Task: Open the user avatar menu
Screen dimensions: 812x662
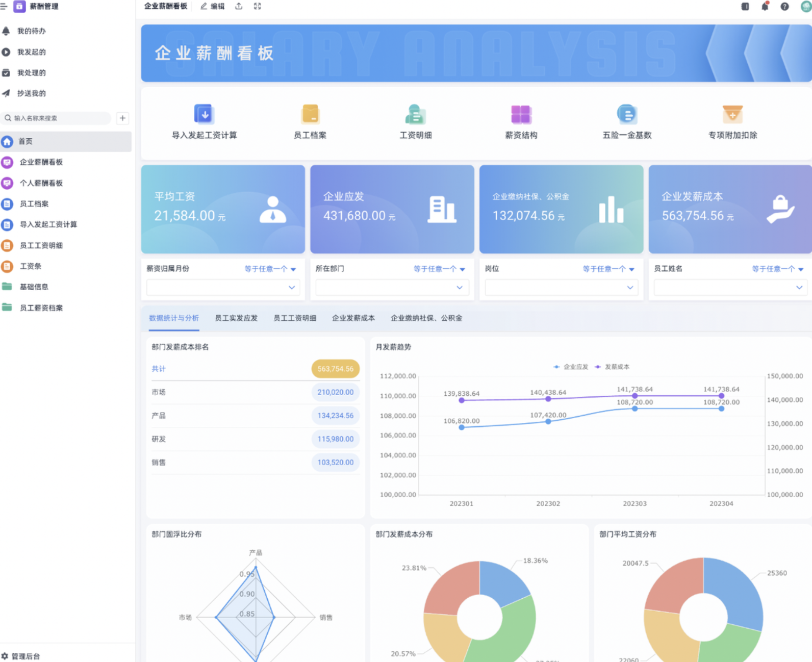Action: point(806,6)
